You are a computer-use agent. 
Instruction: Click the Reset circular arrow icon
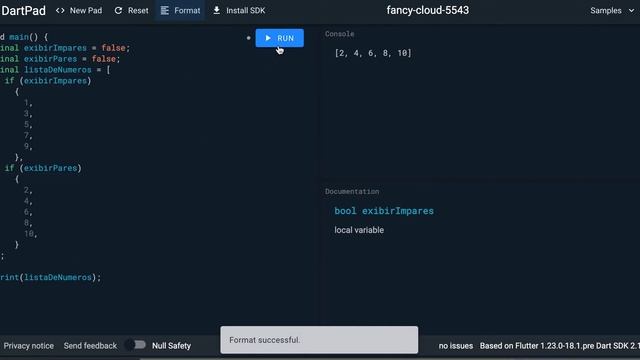pos(118,11)
